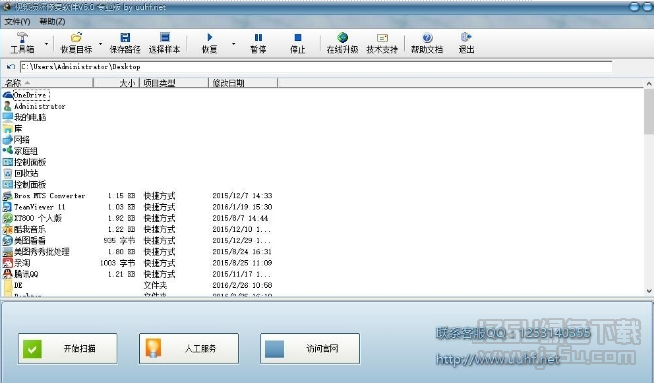This screenshot has width=654, height=383.
Task: Open the 帮助(Z) menu
Action: point(52,21)
